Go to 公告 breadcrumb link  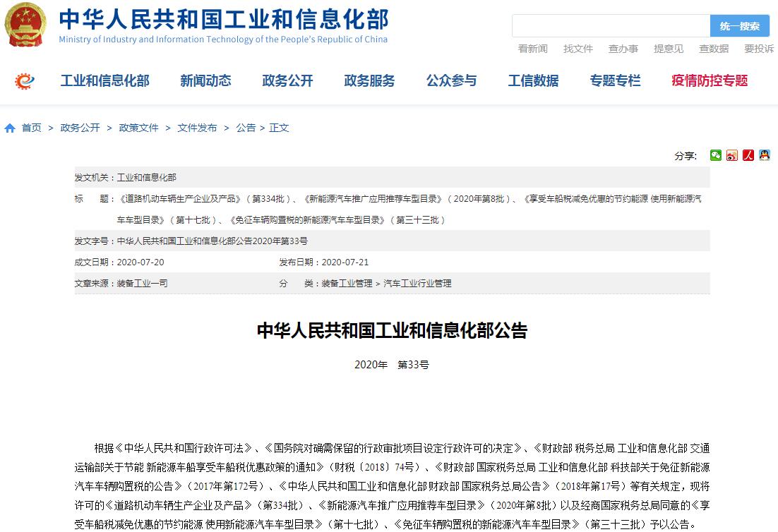pos(246,128)
